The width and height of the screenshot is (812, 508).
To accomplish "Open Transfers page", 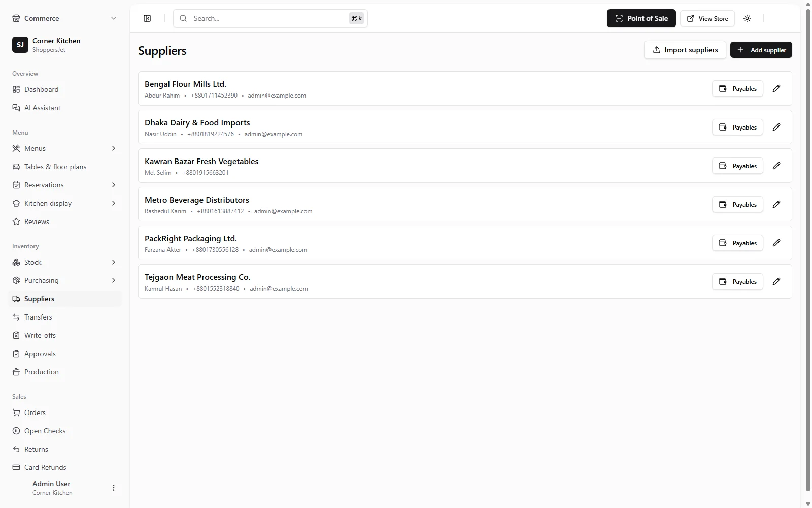I will 64,317.
